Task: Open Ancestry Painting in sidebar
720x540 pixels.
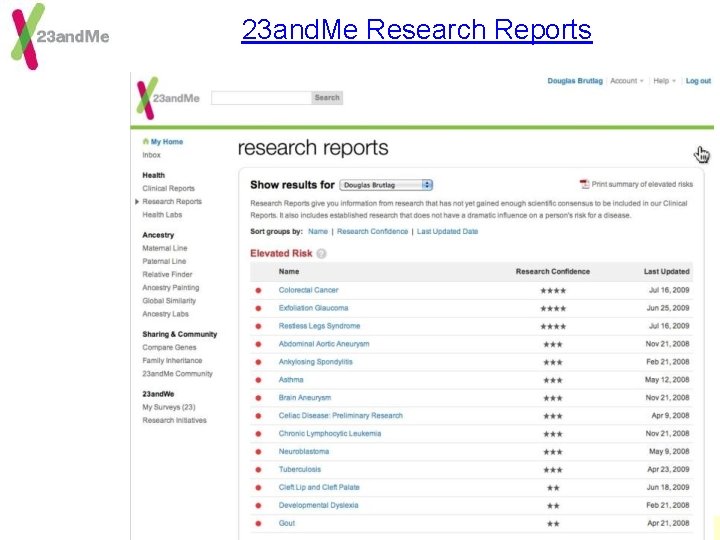Action: point(171,288)
